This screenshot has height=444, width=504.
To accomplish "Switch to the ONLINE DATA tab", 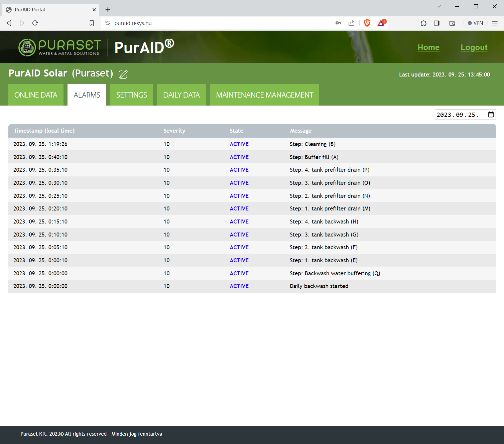I will (x=36, y=95).
